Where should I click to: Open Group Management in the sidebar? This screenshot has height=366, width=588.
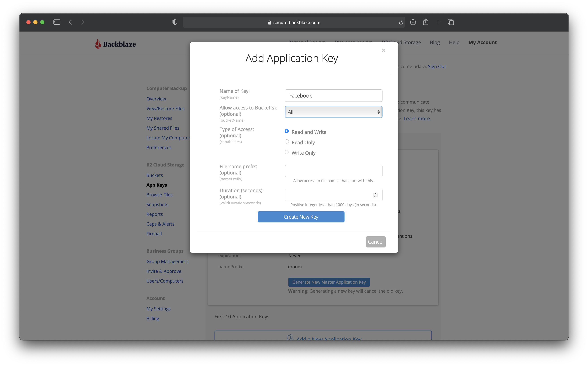tap(167, 261)
